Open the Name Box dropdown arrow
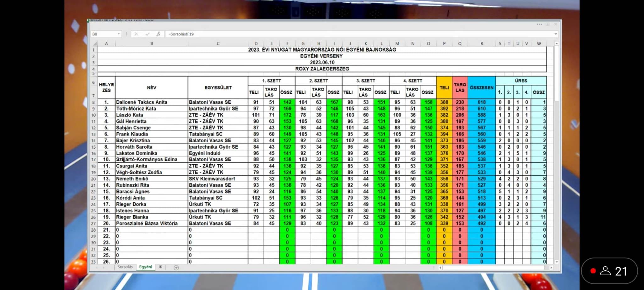This screenshot has height=290, width=644. [119, 34]
